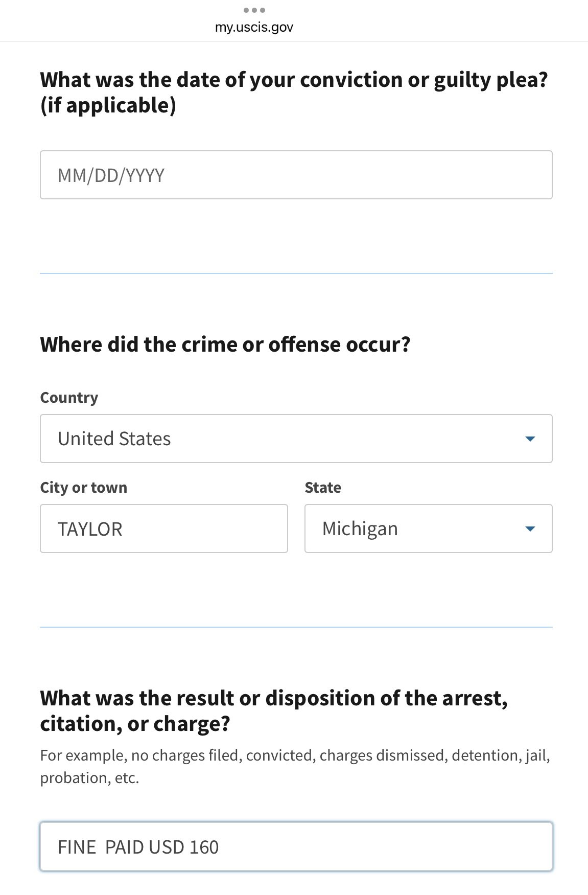Click the divider line below the conviction date section
The width and height of the screenshot is (588, 895).
click(x=296, y=273)
